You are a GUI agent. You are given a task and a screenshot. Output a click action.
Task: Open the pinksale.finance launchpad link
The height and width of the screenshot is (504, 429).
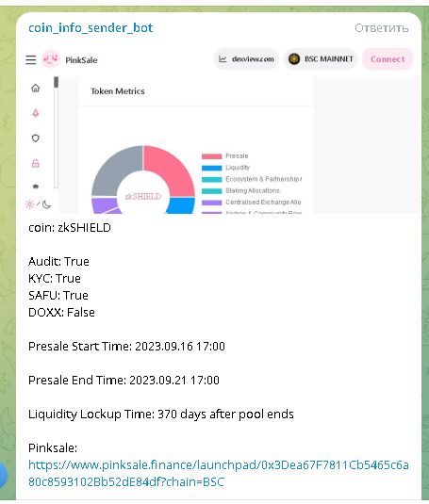pos(219,474)
